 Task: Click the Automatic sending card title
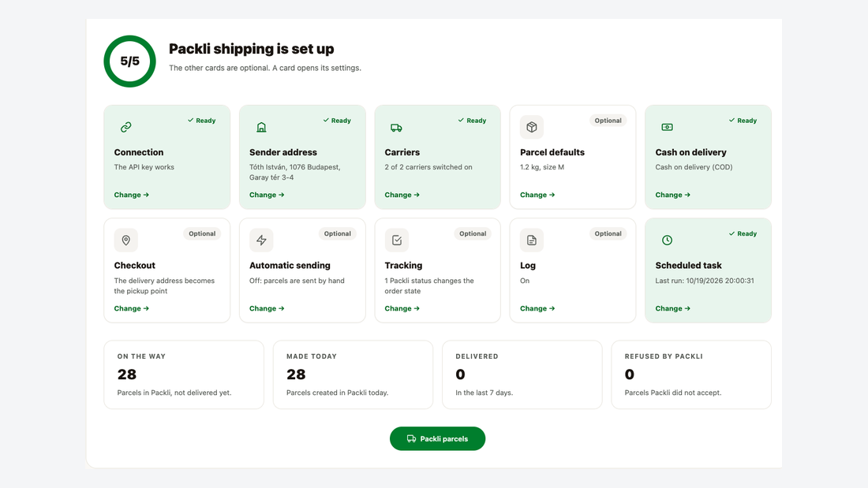point(290,266)
